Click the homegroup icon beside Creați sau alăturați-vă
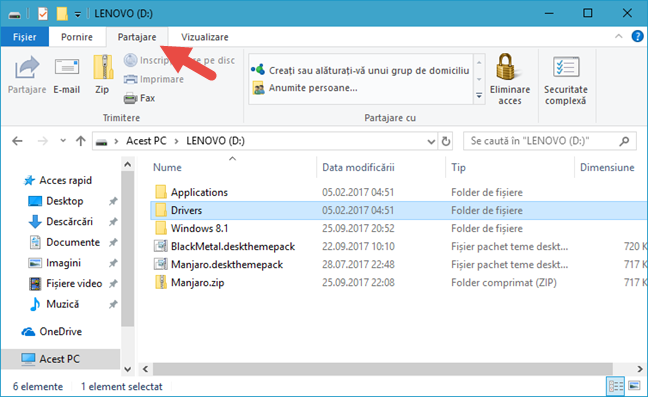This screenshot has height=397, width=648. 258,70
